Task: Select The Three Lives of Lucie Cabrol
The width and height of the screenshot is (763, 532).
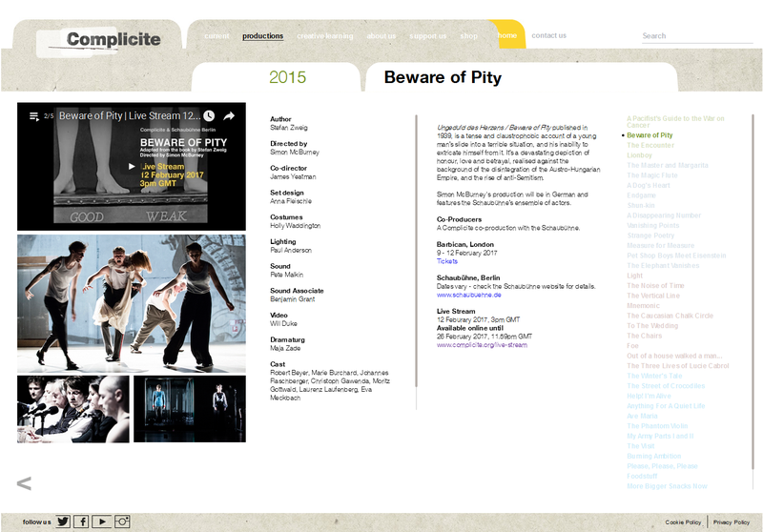Action: [x=678, y=366]
